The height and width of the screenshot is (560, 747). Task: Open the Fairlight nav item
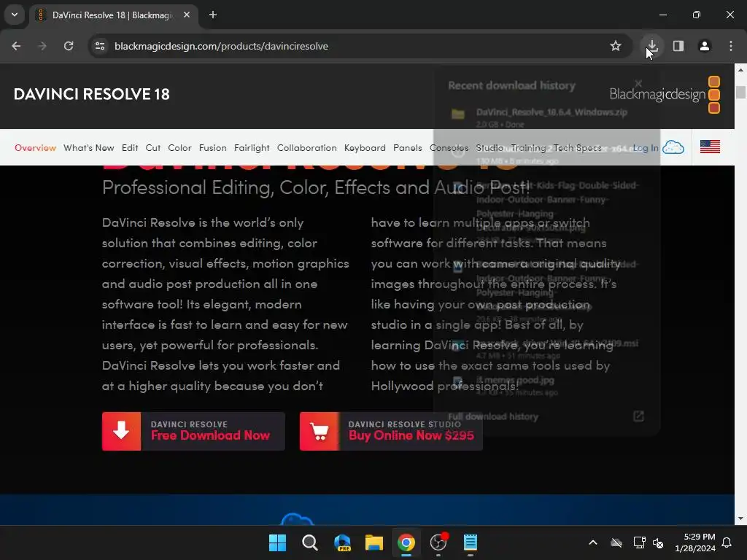[252, 148]
